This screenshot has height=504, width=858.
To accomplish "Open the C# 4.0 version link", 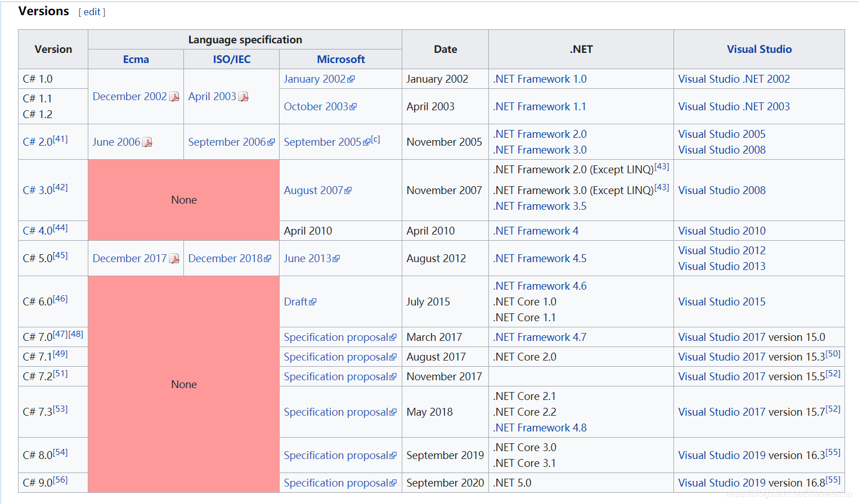I will tap(38, 231).
